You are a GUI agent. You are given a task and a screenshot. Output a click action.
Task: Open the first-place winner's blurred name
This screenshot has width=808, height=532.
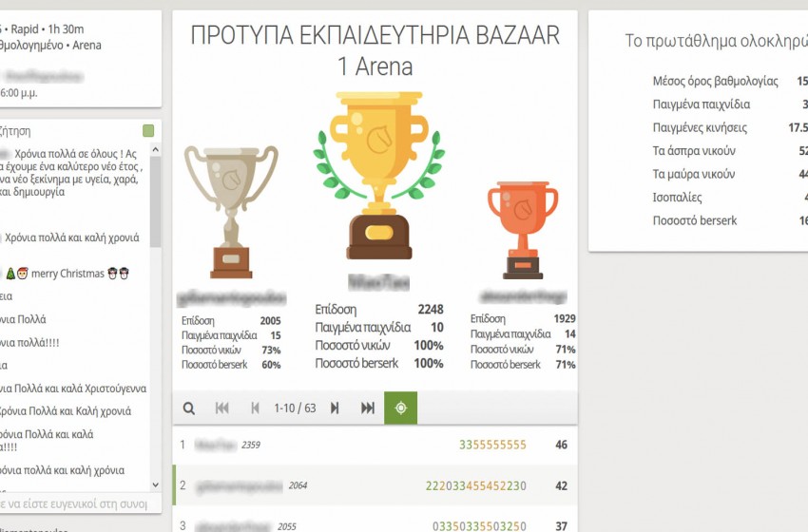378,282
